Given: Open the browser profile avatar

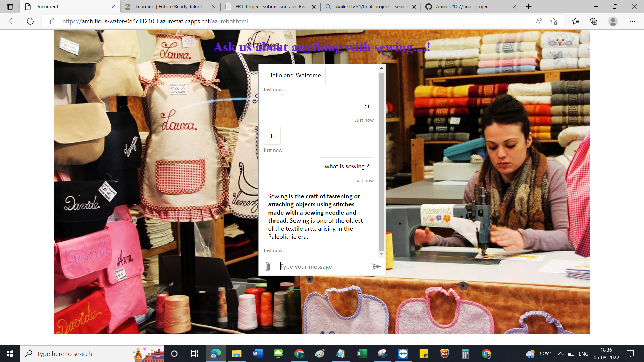Looking at the screenshot, I should [613, 21].
